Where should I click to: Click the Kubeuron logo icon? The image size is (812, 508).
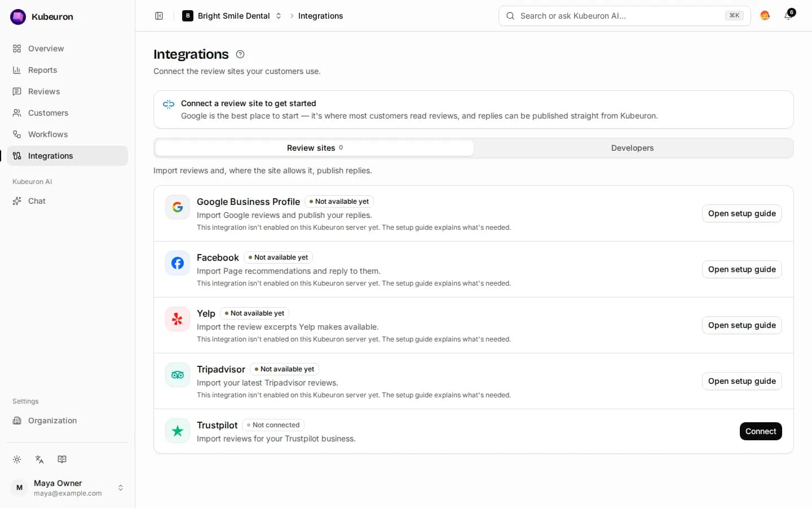click(18, 17)
